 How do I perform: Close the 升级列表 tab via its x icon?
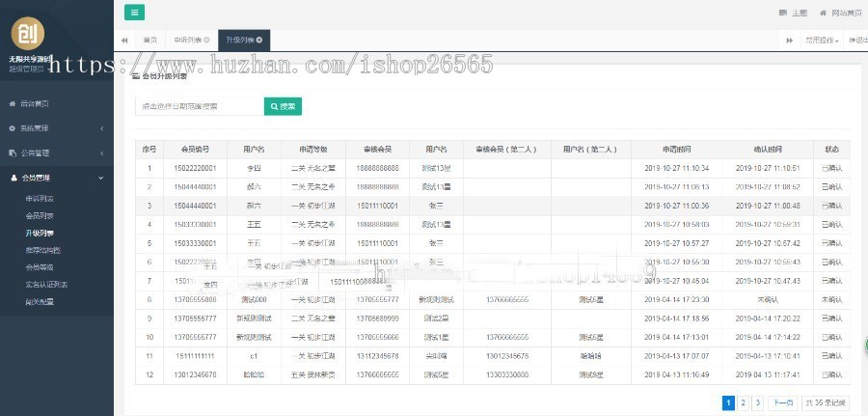[x=259, y=40]
